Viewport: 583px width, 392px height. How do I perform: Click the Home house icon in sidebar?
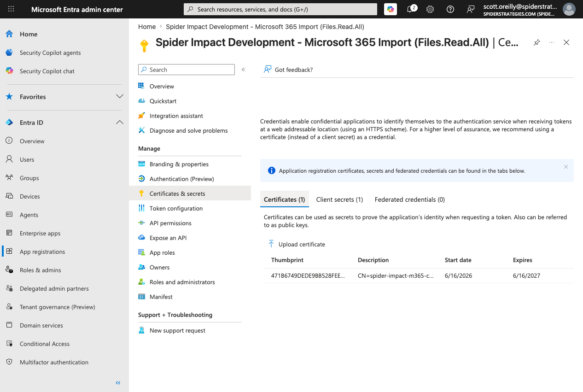pyautogui.click(x=9, y=34)
